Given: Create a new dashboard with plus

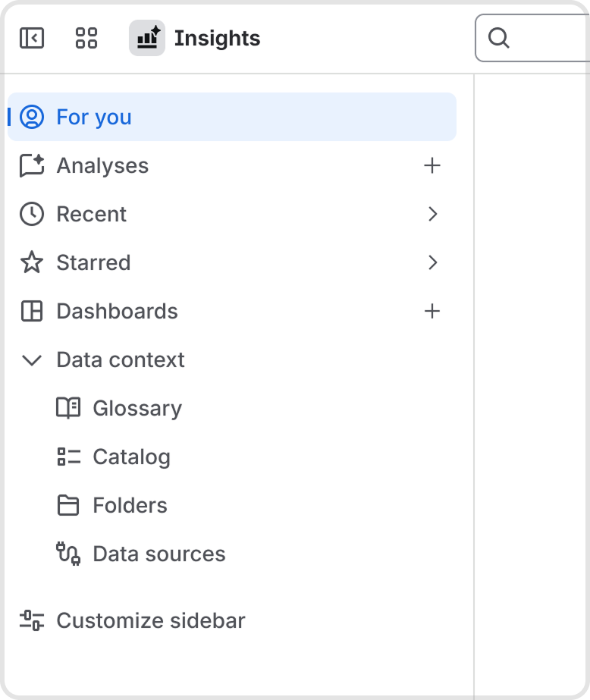Looking at the screenshot, I should tap(432, 311).
